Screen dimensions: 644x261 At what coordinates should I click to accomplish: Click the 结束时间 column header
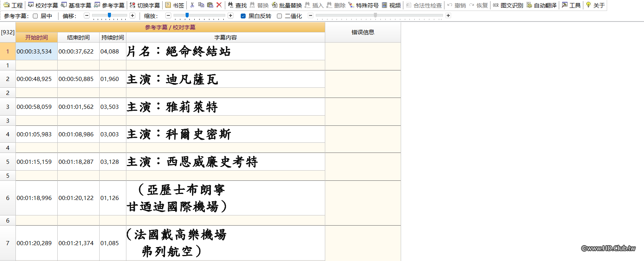(78, 37)
